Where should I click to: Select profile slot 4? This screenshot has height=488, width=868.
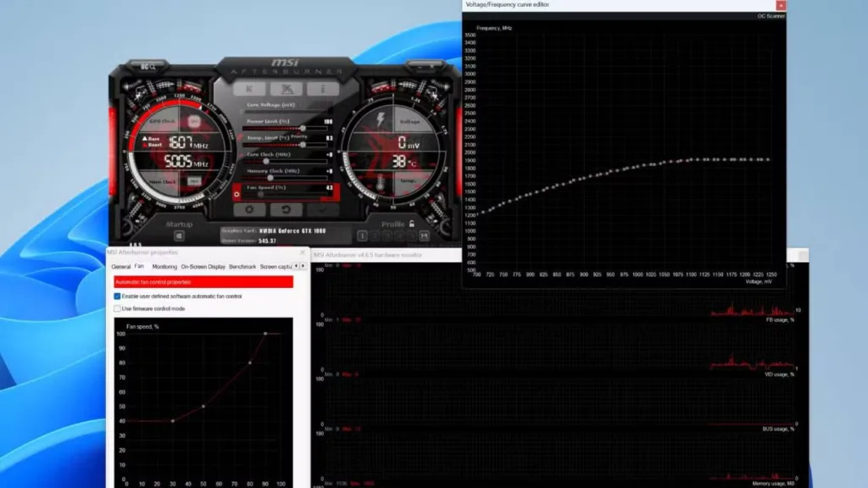coord(399,236)
